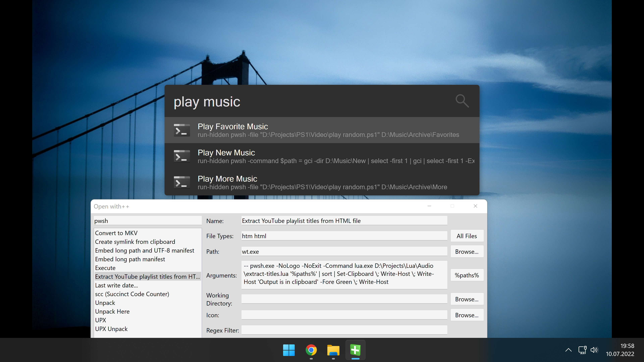Click the display device icon in the system tray
Viewport: 644px width, 362px height.
point(582,350)
